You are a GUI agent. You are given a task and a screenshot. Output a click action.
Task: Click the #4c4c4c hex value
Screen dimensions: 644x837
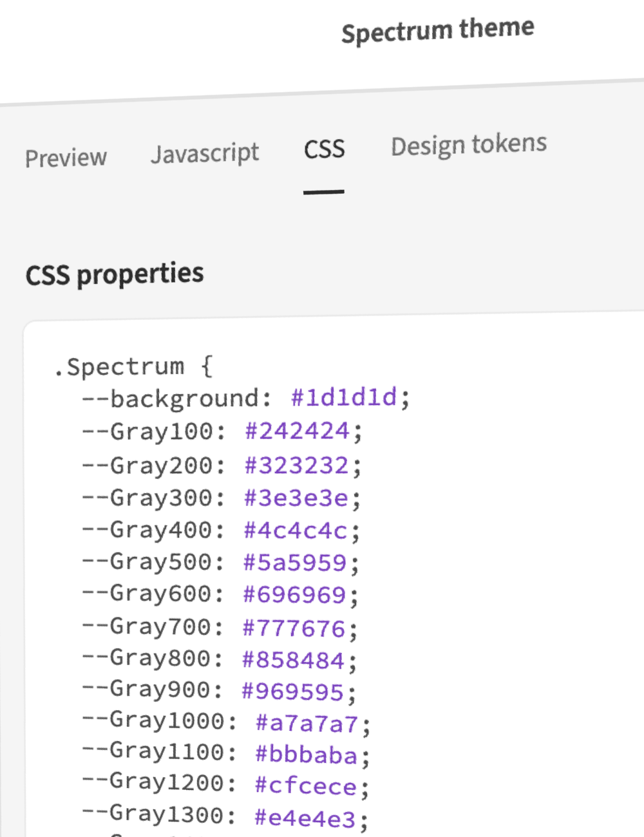296,531
